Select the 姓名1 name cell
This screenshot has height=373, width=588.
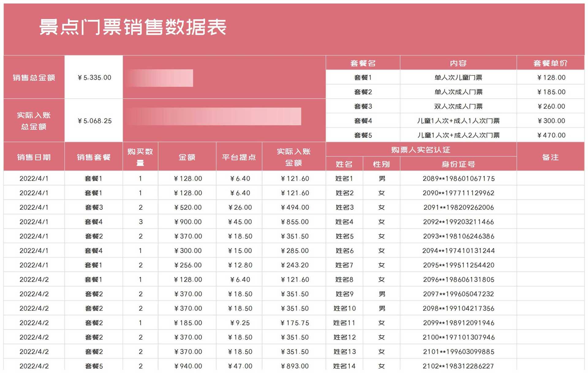344,178
